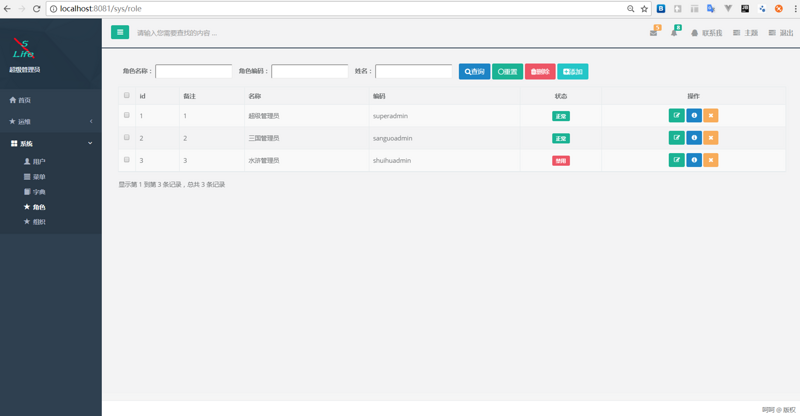Click the info icon for superadmin row
The height and width of the screenshot is (416, 800).
[694, 115]
